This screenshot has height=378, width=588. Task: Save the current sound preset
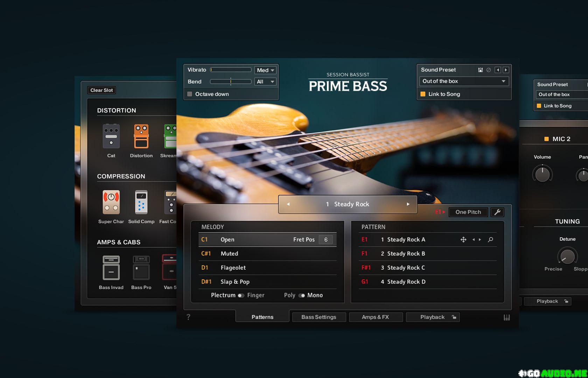[481, 70]
